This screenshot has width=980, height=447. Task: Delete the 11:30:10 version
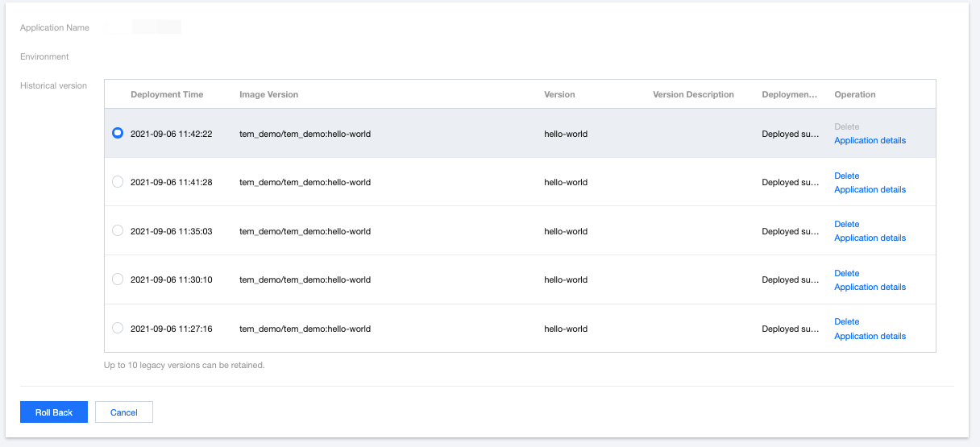tap(846, 273)
